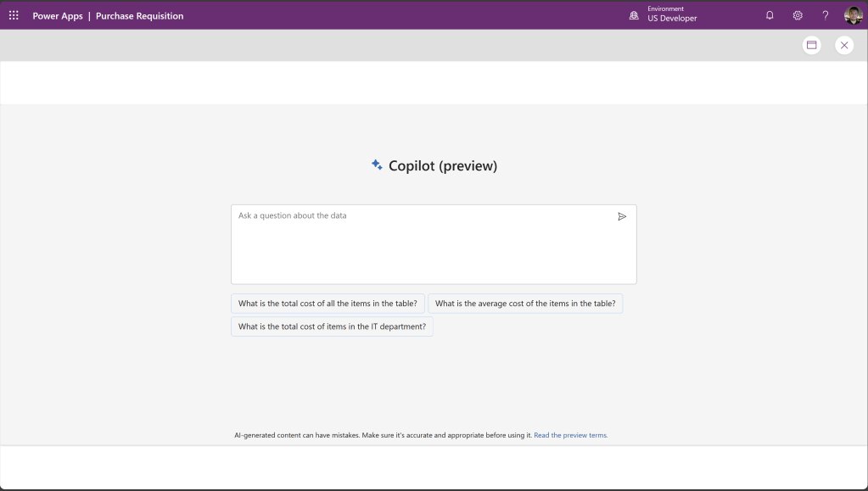Viewport: 868px width, 491px height.
Task: Open the help question mark icon
Action: click(825, 15)
